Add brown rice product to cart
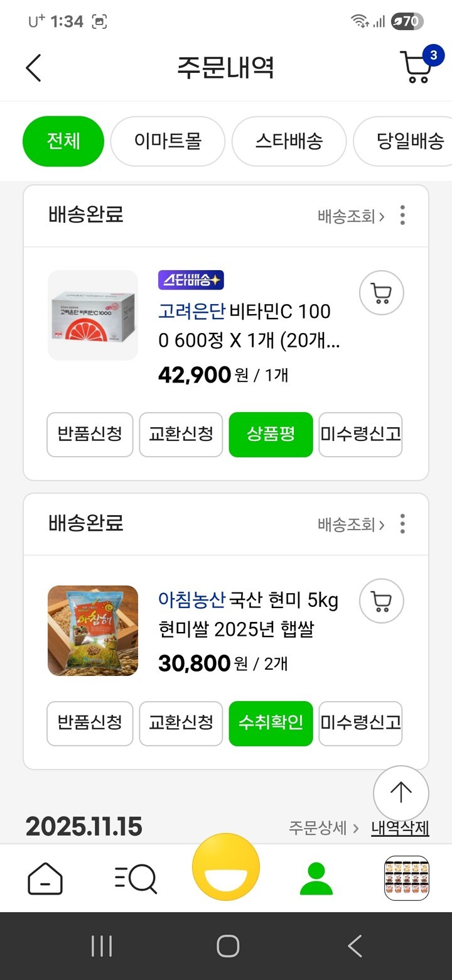The height and width of the screenshot is (980, 452). (x=381, y=601)
